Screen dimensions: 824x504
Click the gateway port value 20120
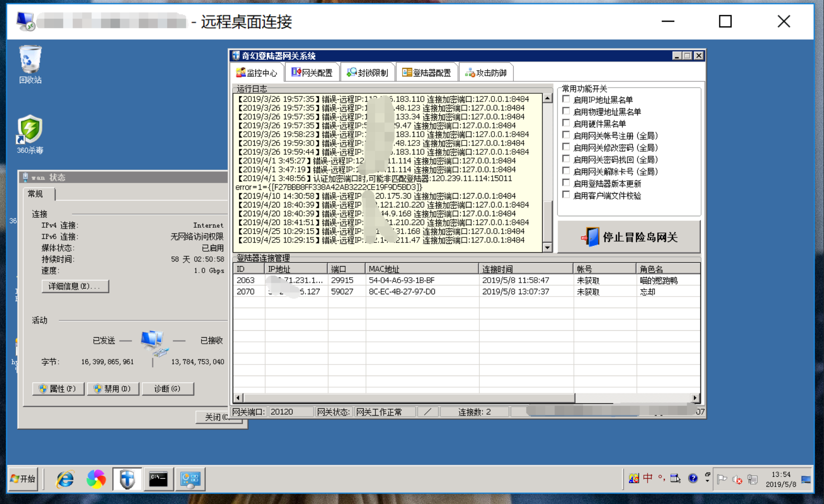290,412
